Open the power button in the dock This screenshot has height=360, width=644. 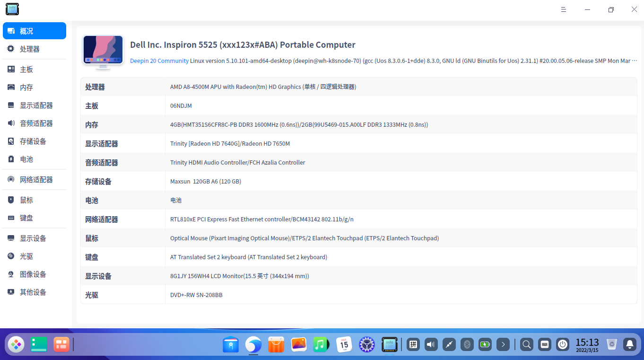(x=562, y=344)
